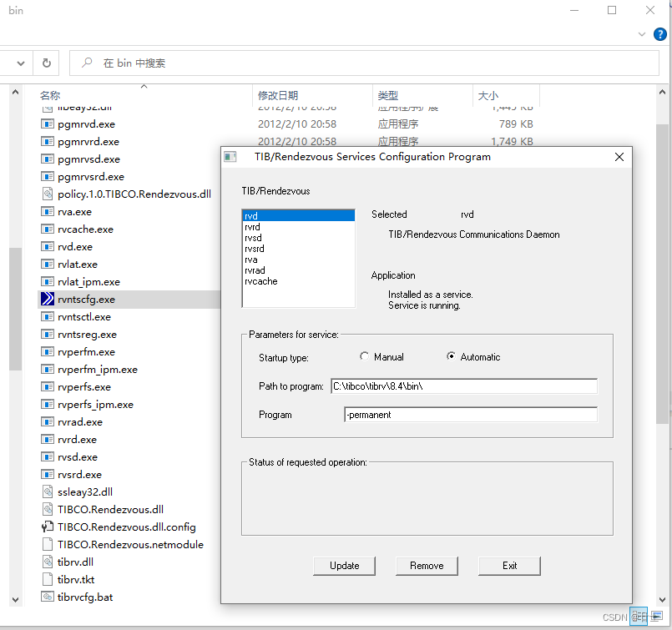Select the TIBCO.Rendezvous.dll file name
This screenshot has height=630, width=672.
point(110,509)
